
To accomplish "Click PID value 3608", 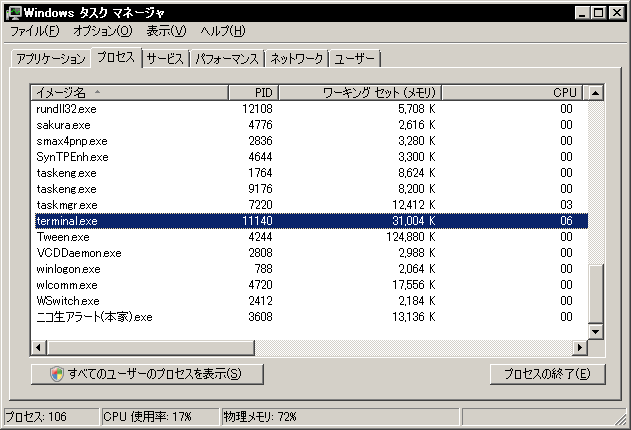I will tap(260, 317).
